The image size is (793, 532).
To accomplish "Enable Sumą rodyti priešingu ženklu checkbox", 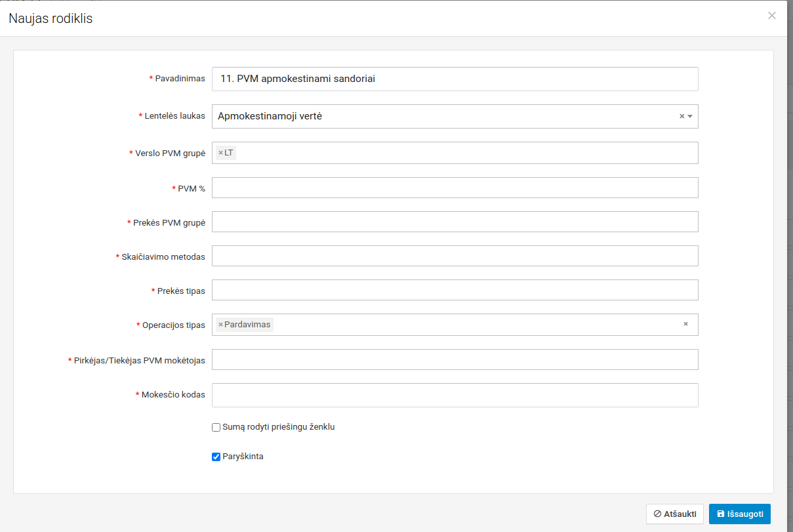I will pos(216,427).
